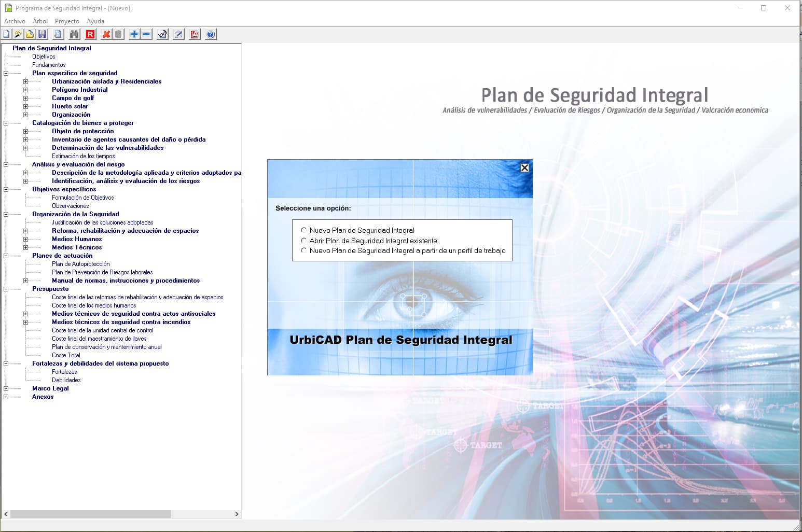
Task: Open the Proyecto menu
Action: [67, 21]
